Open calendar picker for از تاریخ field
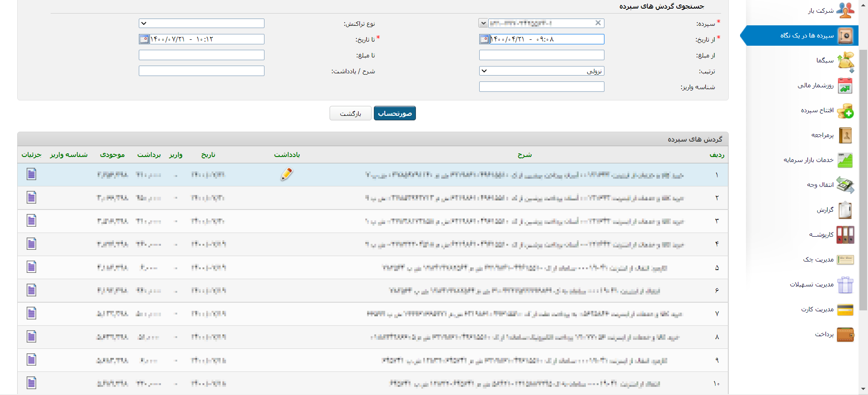The image size is (868, 395). 484,39
